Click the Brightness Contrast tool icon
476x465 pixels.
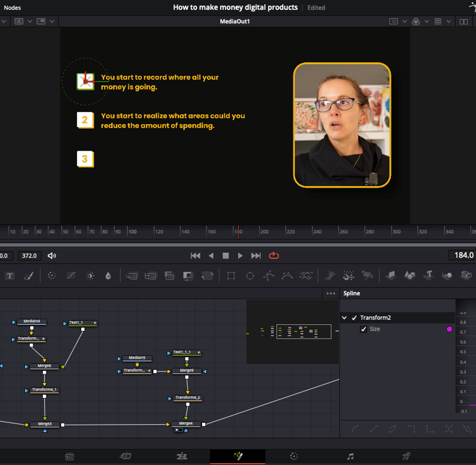(x=90, y=276)
